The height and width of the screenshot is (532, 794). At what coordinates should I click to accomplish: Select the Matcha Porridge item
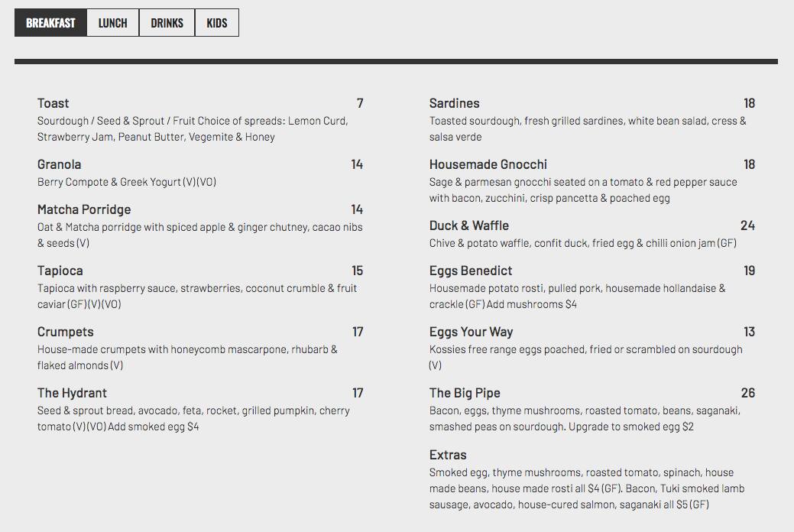[84, 209]
